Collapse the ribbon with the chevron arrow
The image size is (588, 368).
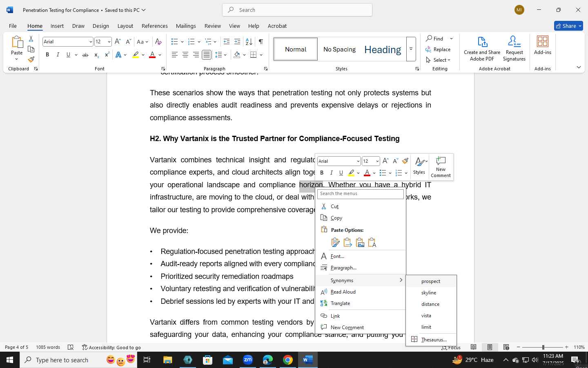click(579, 67)
